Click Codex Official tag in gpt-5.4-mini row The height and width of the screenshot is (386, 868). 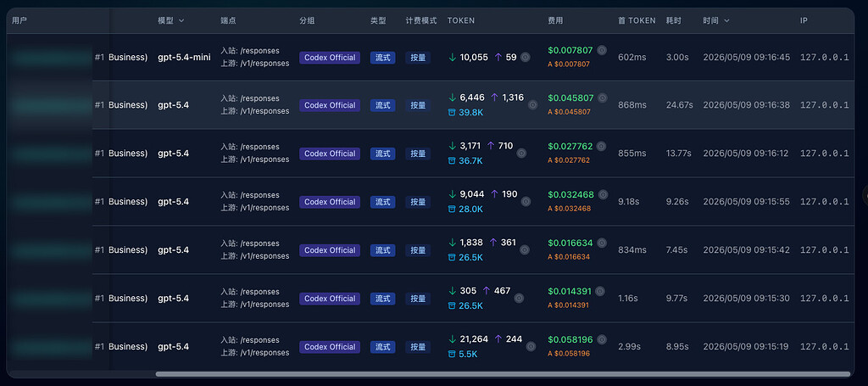coord(330,58)
